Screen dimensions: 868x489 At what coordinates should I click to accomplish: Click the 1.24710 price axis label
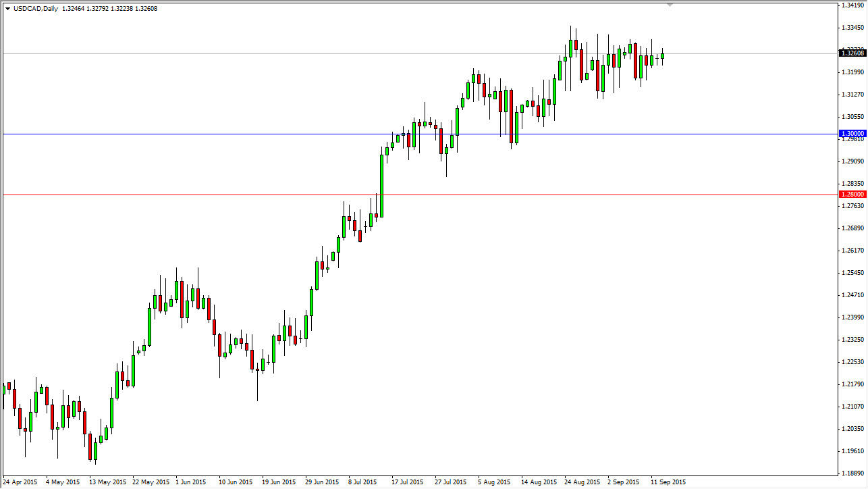click(853, 295)
